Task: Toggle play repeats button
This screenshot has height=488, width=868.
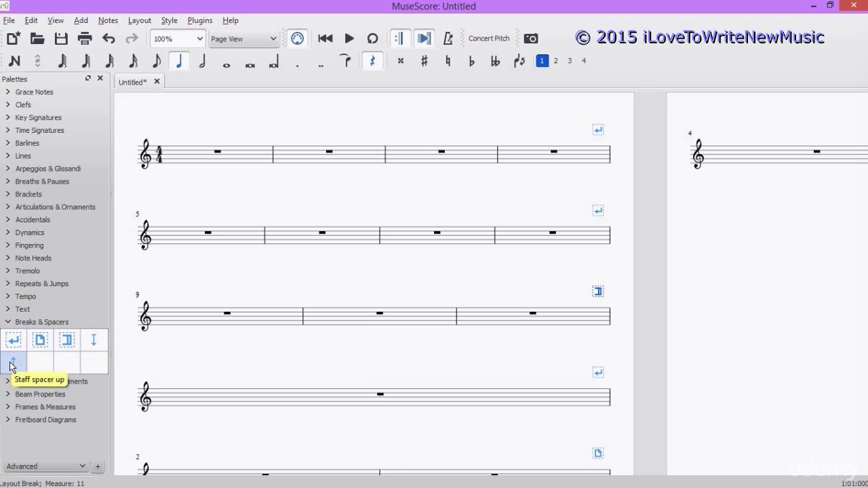Action: (399, 39)
